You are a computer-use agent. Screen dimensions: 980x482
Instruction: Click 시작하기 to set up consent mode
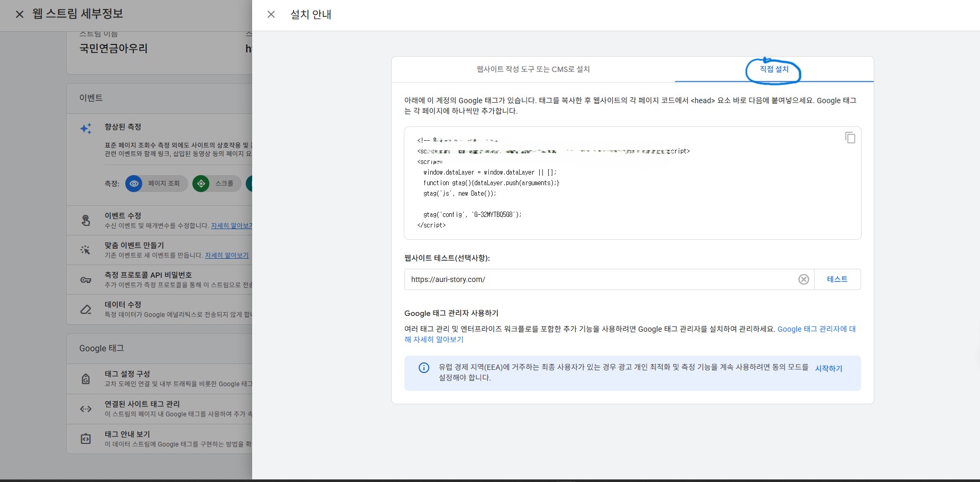coord(829,369)
